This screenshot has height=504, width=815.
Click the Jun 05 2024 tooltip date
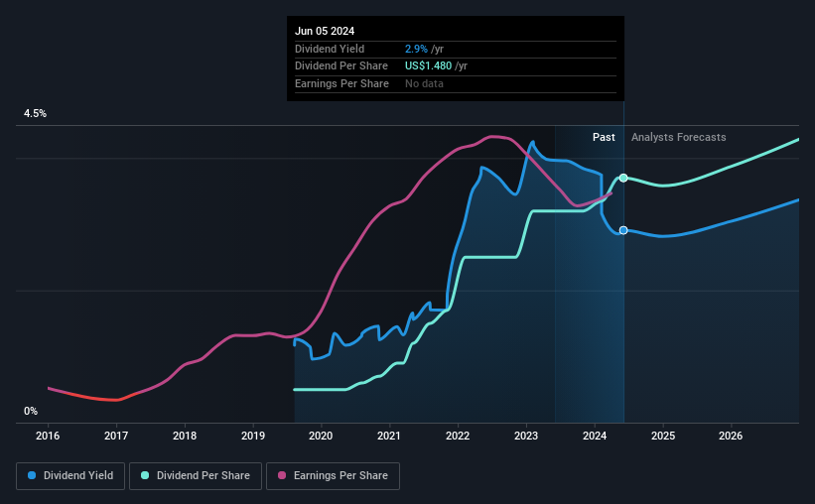(x=325, y=31)
